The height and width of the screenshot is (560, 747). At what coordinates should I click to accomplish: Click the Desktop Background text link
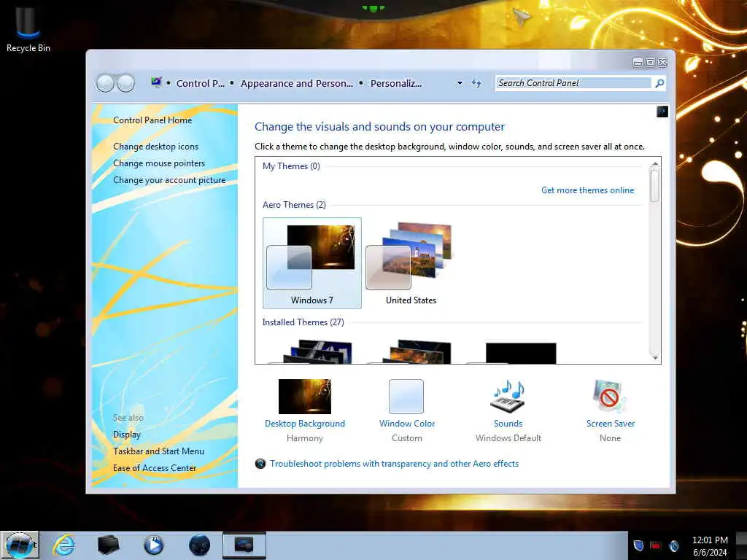(304, 424)
